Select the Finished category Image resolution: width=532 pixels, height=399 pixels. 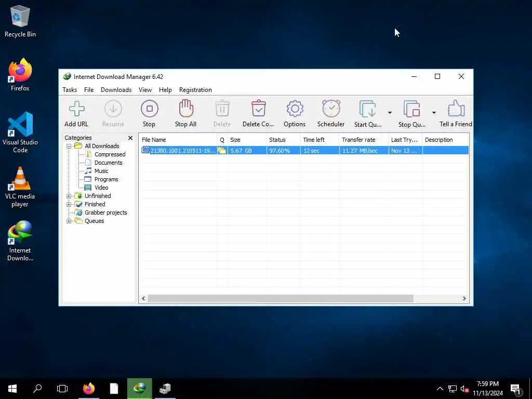click(95, 204)
